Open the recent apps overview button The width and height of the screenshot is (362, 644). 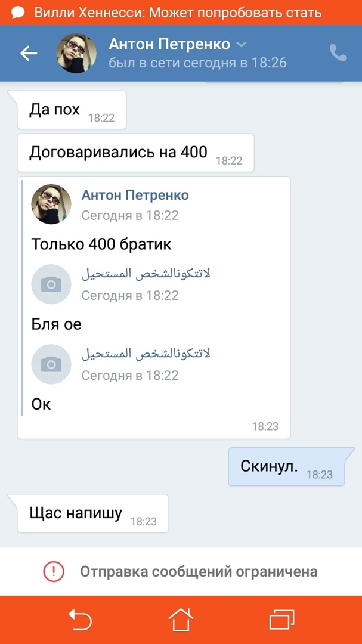[x=282, y=620]
